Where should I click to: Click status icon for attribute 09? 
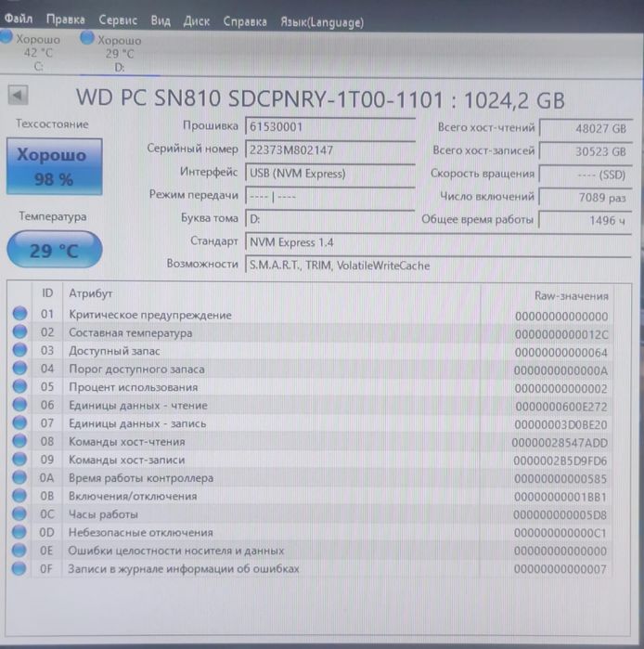point(19,459)
